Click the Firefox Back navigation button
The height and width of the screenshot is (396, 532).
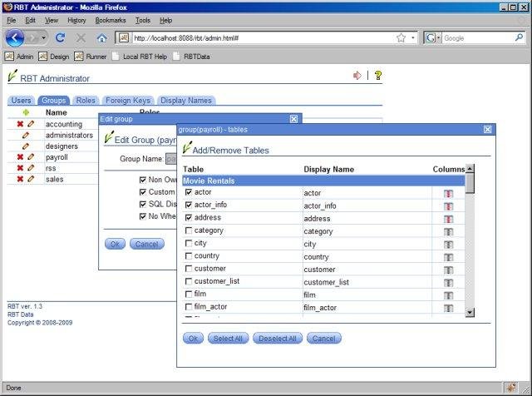[x=15, y=37]
